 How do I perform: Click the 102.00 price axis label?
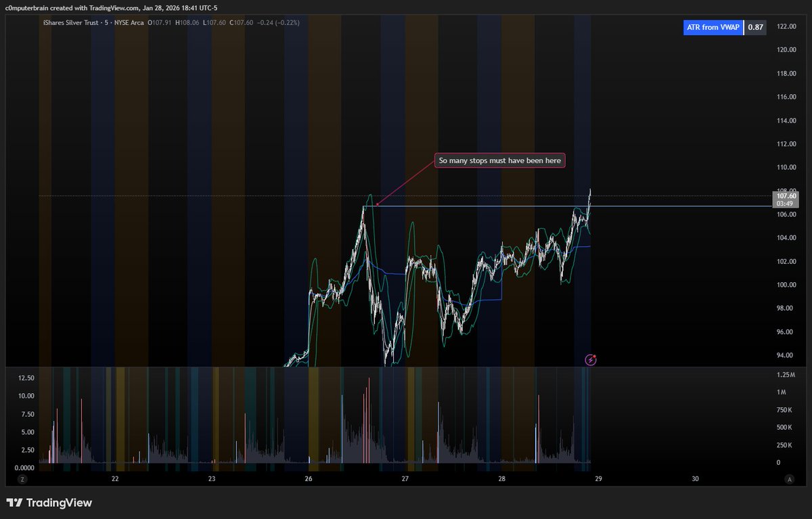786,261
